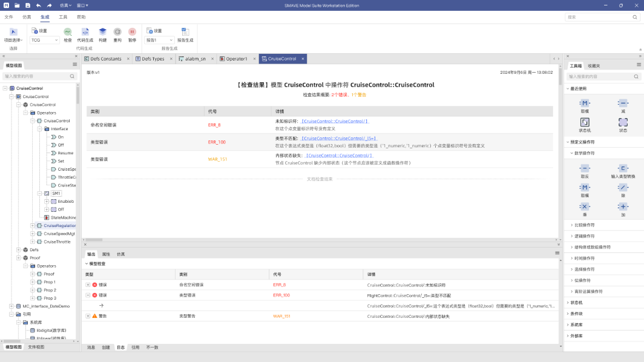The image size is (644, 362).
Task: Select the 减 subtract operator in recent tools
Action: (x=623, y=103)
